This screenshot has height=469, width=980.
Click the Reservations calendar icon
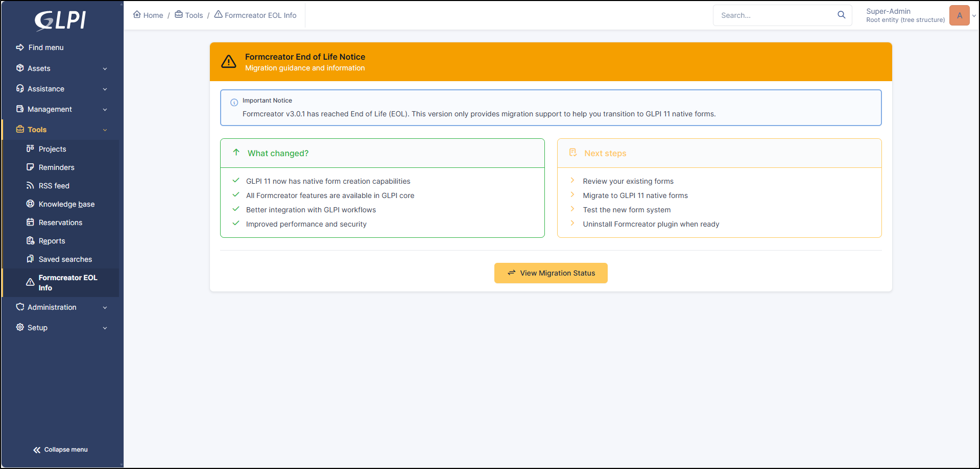pyautogui.click(x=30, y=223)
